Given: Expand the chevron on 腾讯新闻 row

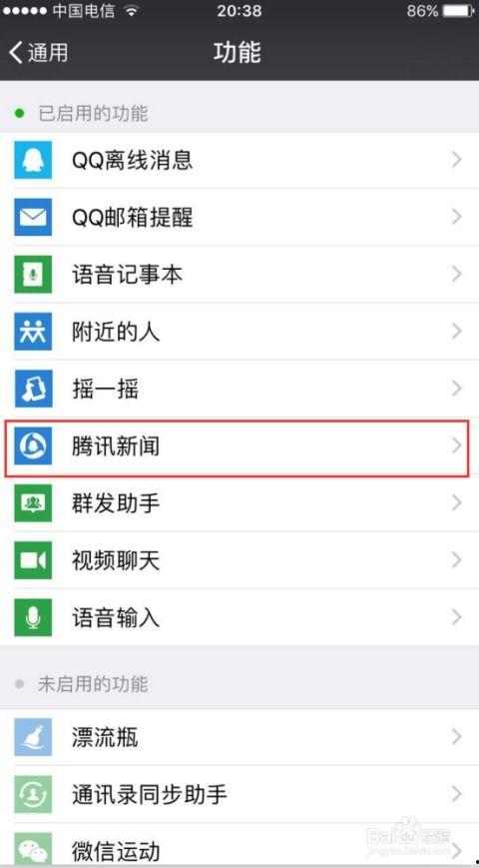Looking at the screenshot, I should pyautogui.click(x=456, y=445).
